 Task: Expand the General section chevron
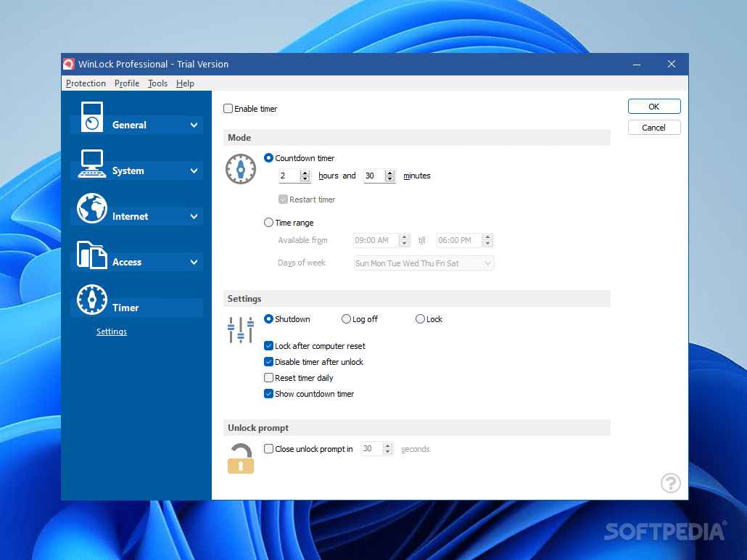pyautogui.click(x=194, y=125)
